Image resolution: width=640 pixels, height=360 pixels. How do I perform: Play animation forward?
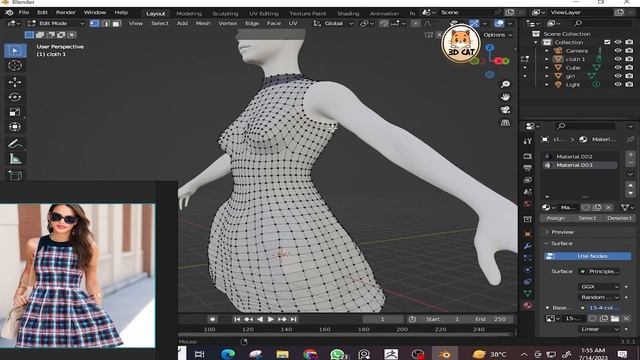tap(271, 319)
